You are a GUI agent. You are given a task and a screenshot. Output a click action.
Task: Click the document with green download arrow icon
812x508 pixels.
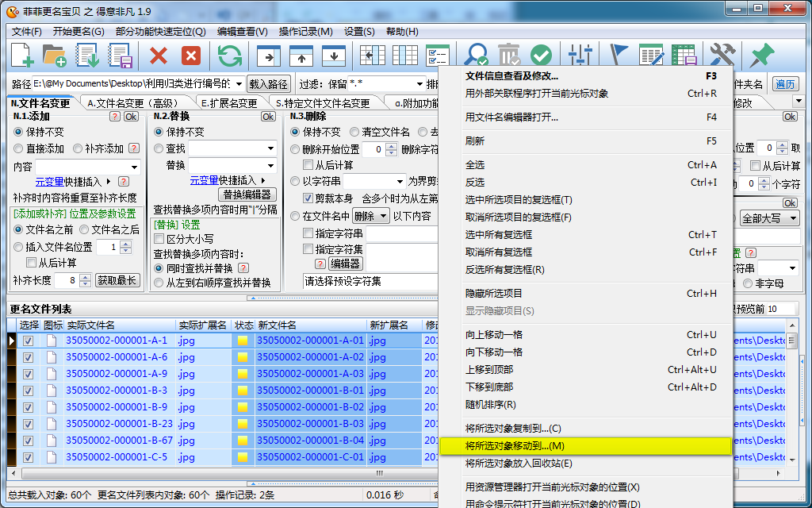(x=87, y=55)
